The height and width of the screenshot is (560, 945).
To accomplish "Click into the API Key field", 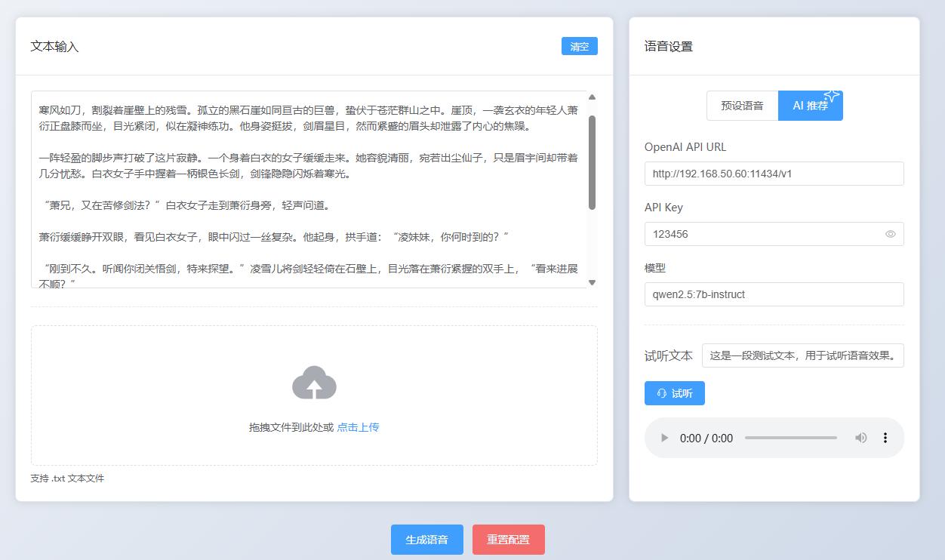I will pos(762,234).
